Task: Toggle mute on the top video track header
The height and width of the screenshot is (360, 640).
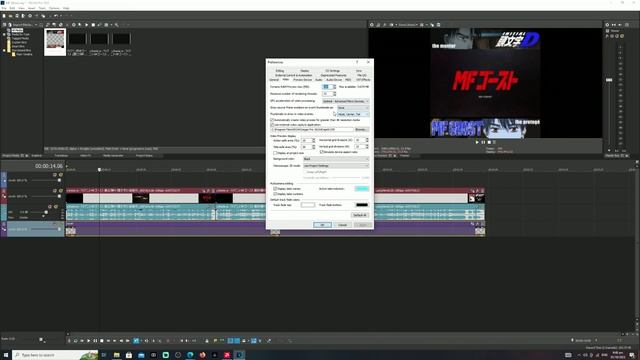Action: point(55,175)
